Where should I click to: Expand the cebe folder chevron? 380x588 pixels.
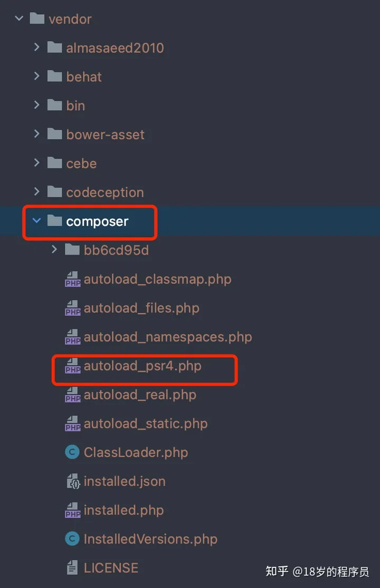click(37, 163)
